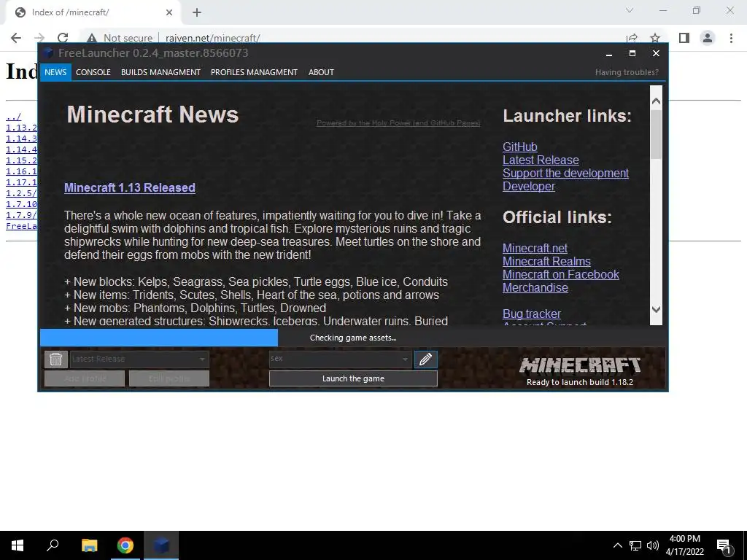The image size is (747, 560).
Task: Click the network tray icon
Action: 635,545
